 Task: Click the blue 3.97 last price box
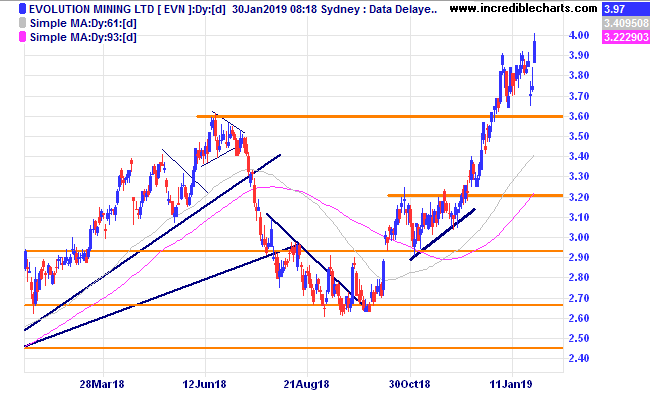click(x=625, y=9)
